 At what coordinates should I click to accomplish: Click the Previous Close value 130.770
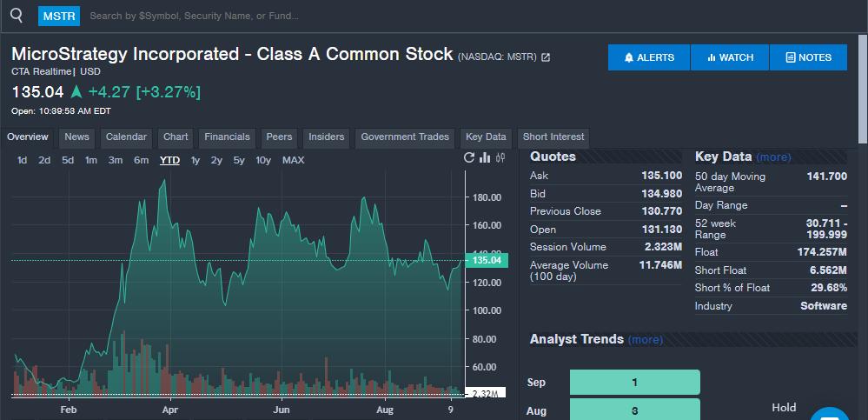[x=661, y=211]
